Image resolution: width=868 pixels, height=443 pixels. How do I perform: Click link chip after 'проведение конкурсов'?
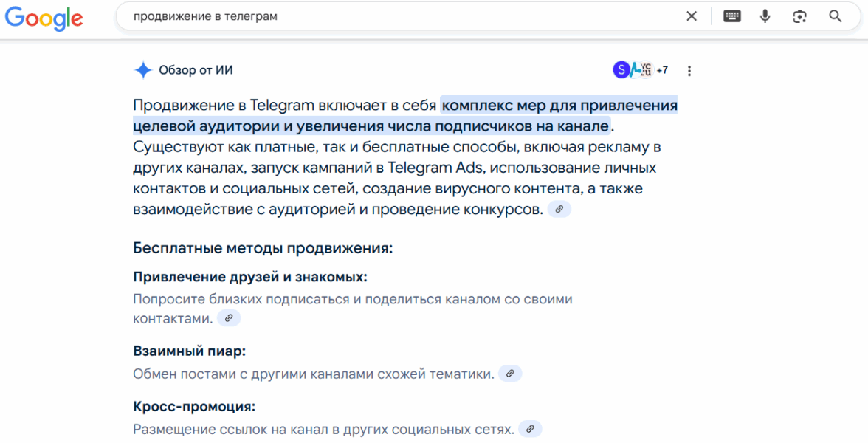(559, 210)
